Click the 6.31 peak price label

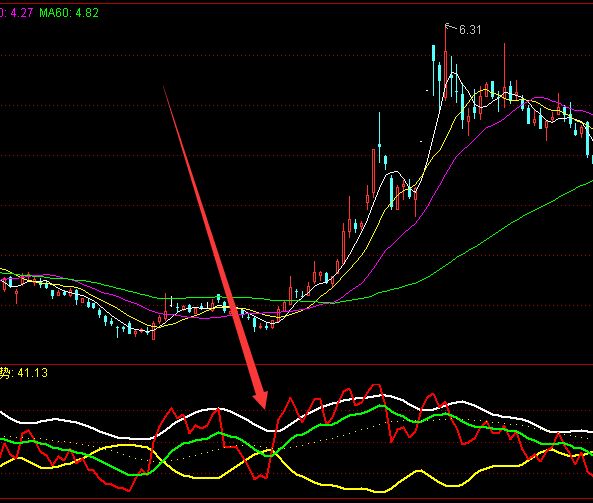470,29
